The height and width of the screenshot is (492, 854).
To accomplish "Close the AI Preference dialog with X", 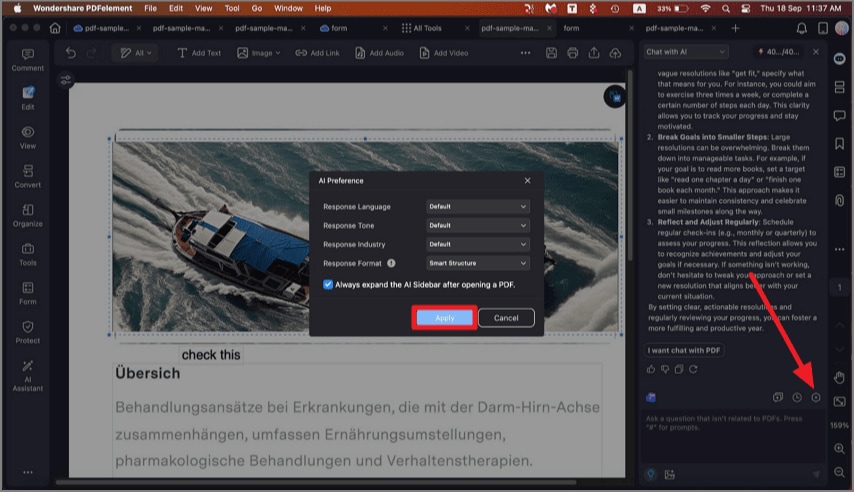I will tap(527, 180).
